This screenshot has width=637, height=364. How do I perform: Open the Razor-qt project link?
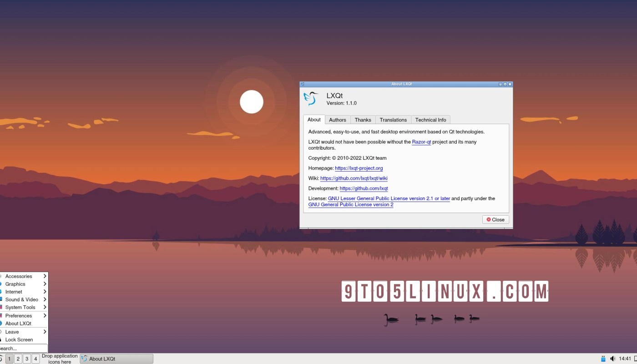click(x=421, y=142)
